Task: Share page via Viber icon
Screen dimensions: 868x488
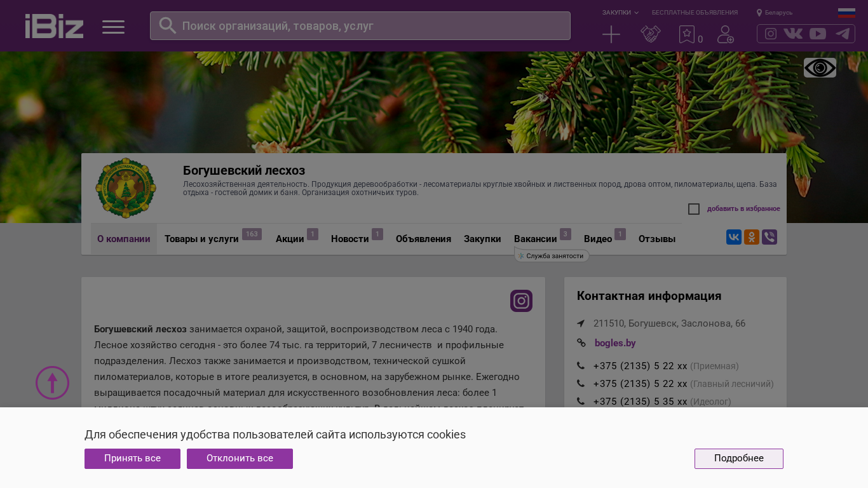Action: tap(770, 237)
